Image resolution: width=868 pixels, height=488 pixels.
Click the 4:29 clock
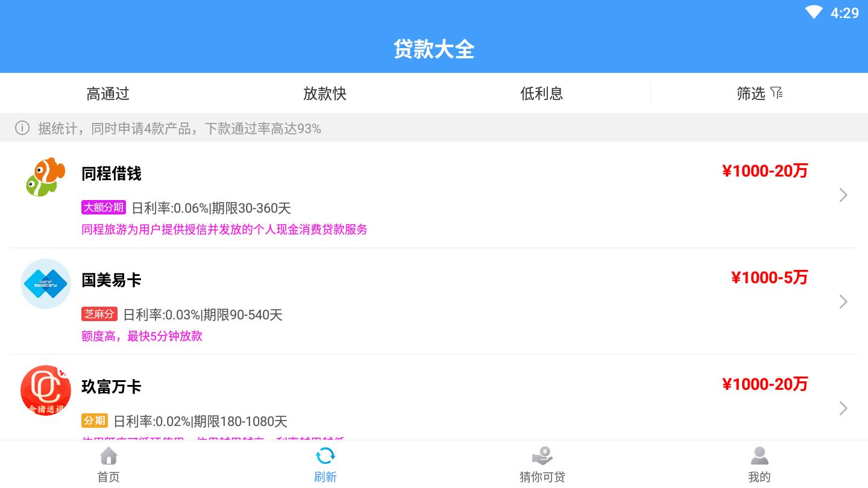coord(844,13)
